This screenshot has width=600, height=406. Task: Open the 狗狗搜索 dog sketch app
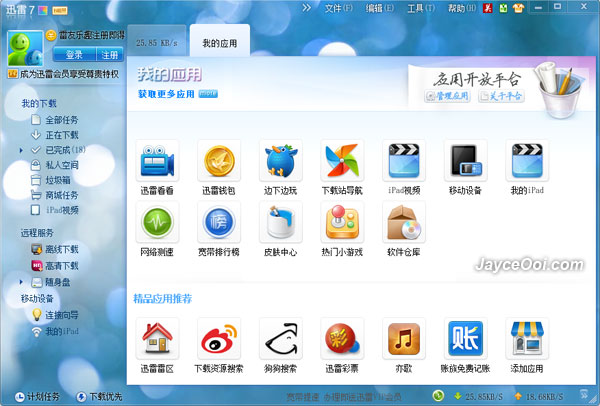[x=280, y=338]
